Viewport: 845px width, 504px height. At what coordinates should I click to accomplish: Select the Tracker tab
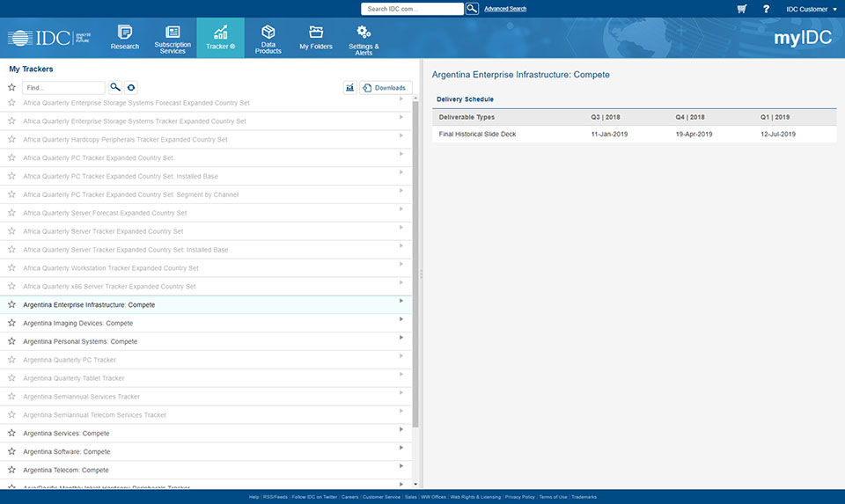[220, 38]
